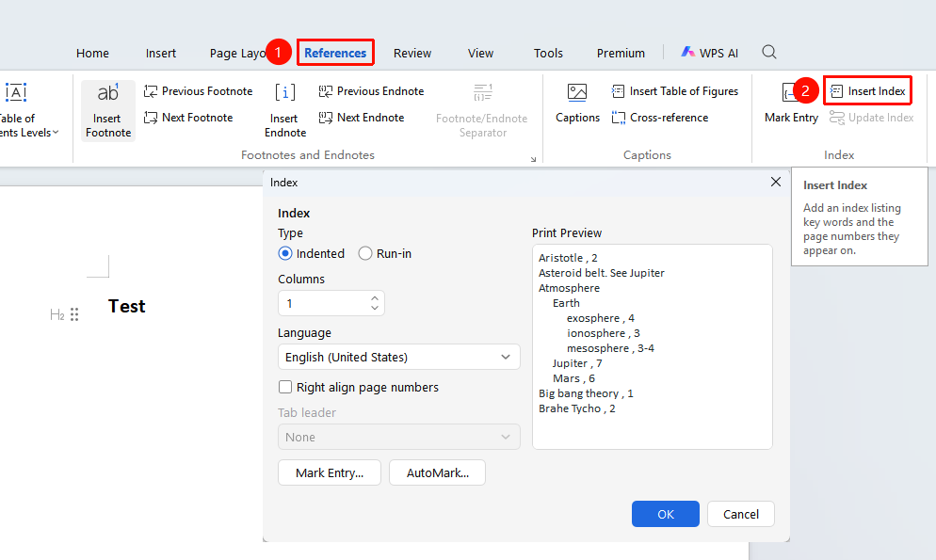
Task: Go to Previous Endnote
Action: tap(371, 91)
